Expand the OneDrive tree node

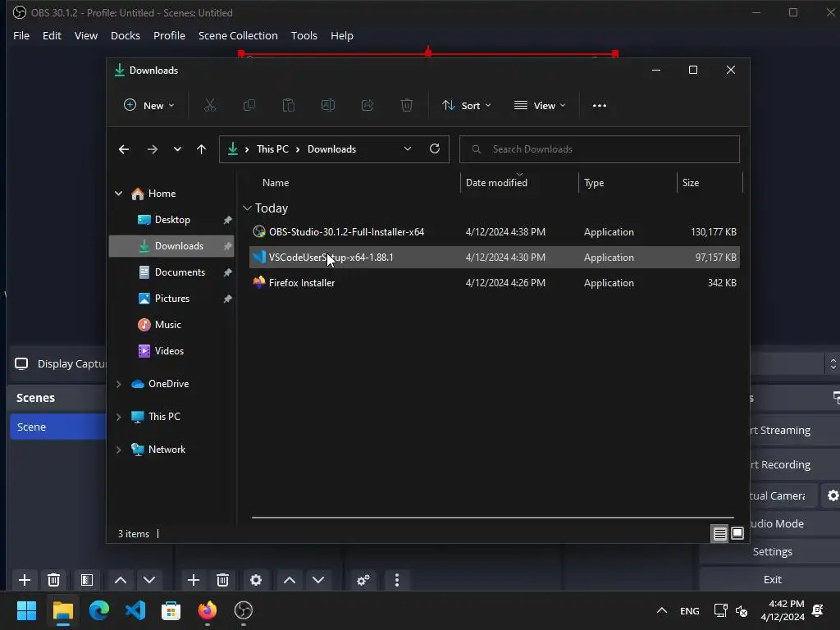(118, 384)
